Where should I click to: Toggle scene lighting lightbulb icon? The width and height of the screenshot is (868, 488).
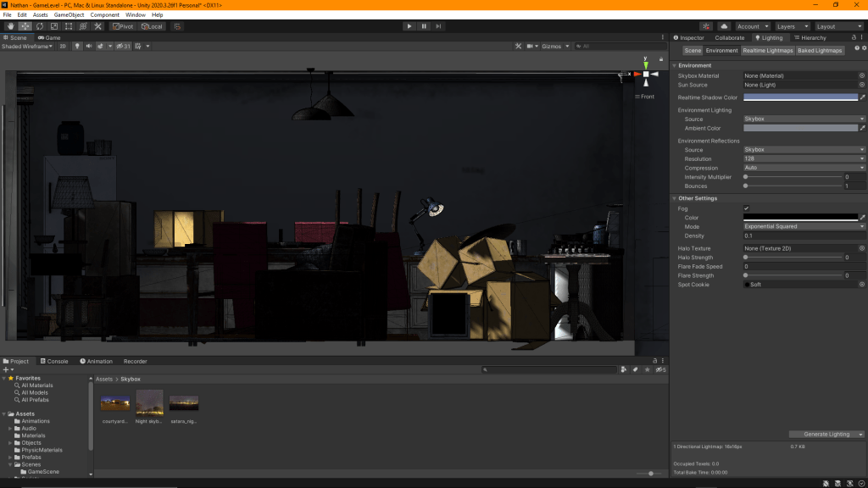76,46
